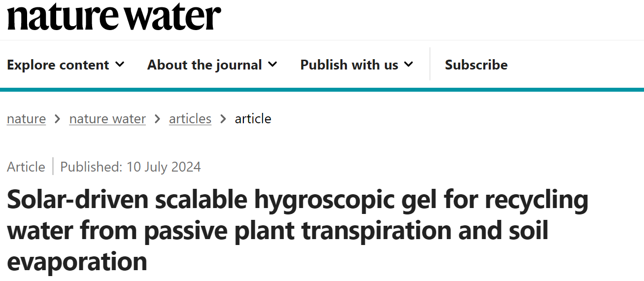Expand the Publish with us chevron arrow
This screenshot has width=644, height=281.
408,65
